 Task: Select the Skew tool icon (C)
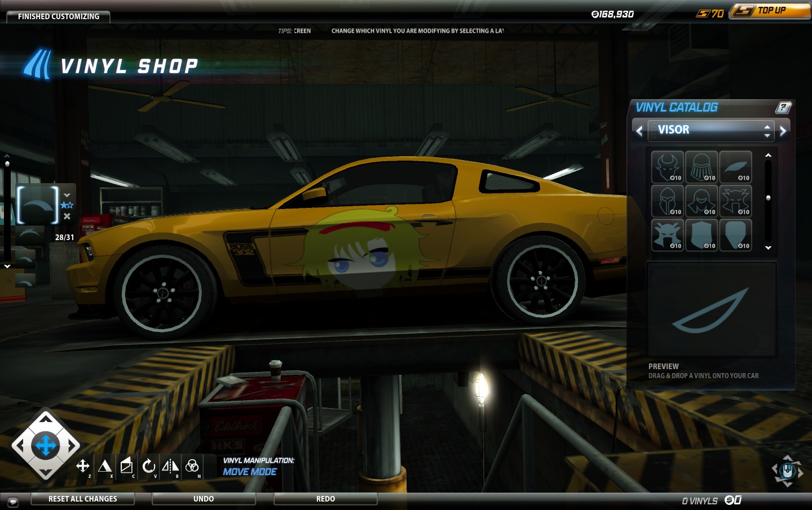[x=127, y=466]
